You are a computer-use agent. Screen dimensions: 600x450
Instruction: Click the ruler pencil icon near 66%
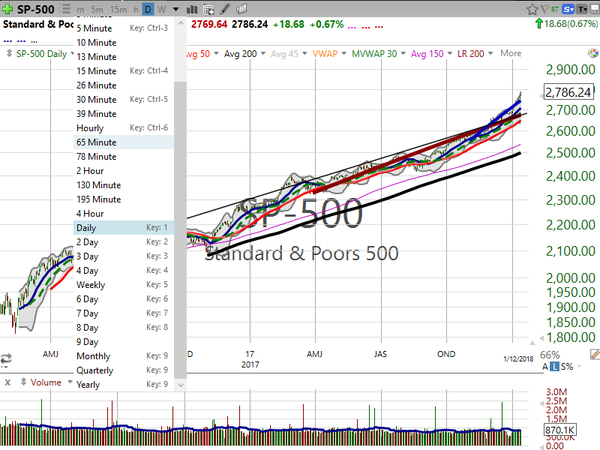tap(595, 354)
